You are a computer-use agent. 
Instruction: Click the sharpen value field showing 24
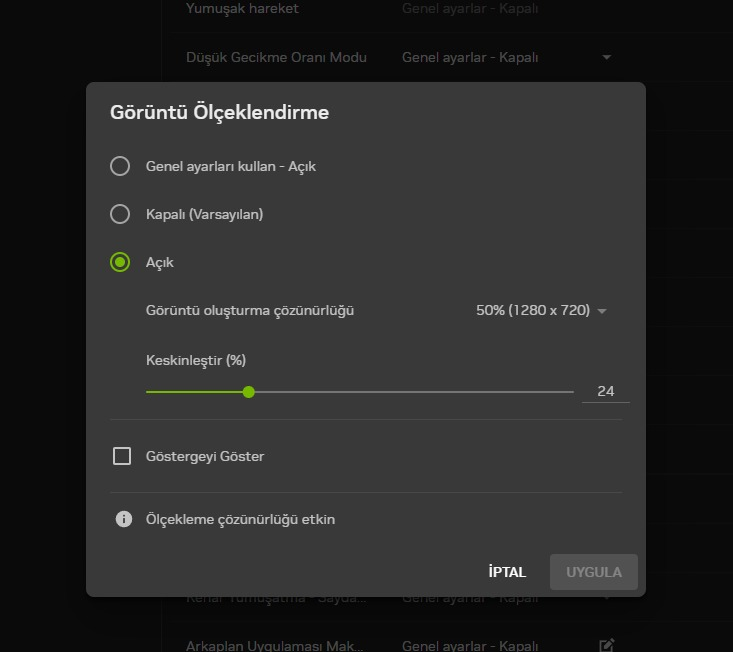click(605, 391)
